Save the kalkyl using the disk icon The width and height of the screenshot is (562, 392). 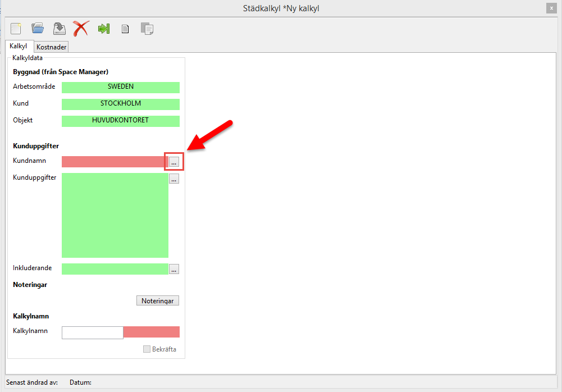59,29
